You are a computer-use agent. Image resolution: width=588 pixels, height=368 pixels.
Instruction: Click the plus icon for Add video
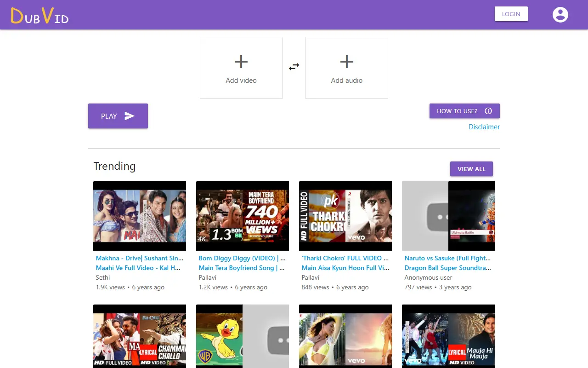(241, 62)
